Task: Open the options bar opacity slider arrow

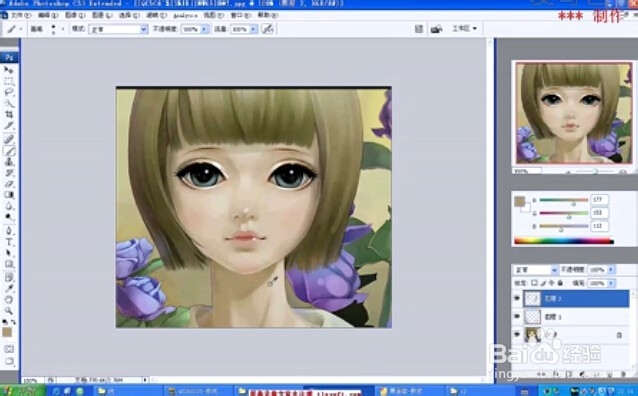Action: click(205, 29)
